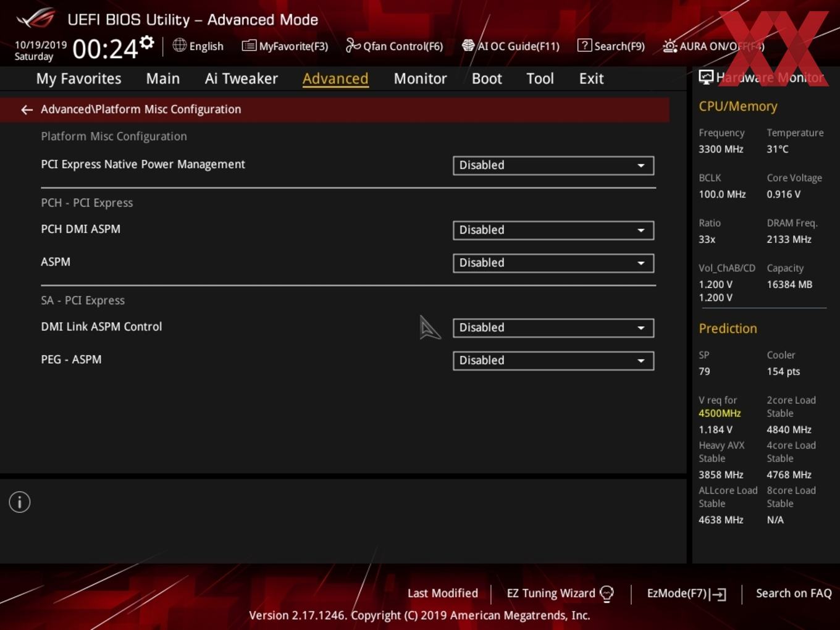Image resolution: width=840 pixels, height=630 pixels.
Task: Expand DMI Link ASPM Control dropdown
Action: 553,328
